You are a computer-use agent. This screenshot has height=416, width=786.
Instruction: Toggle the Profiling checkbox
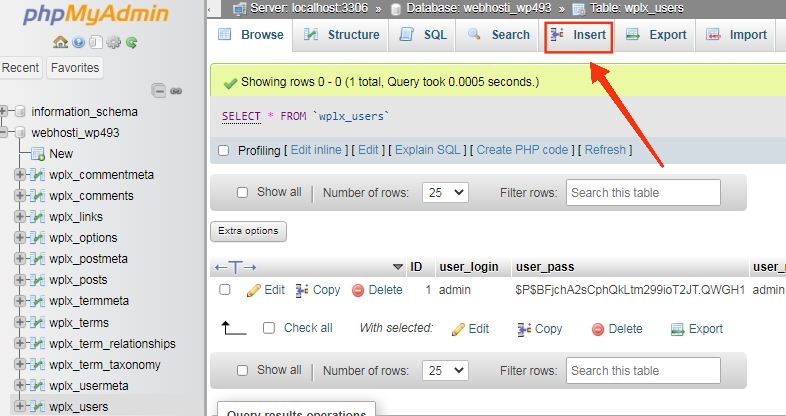click(x=224, y=150)
